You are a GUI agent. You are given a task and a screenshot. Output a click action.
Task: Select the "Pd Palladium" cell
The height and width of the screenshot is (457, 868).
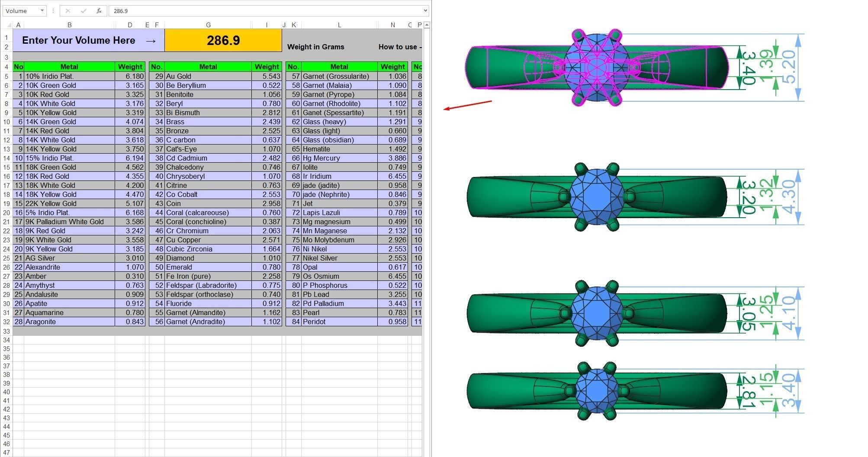point(339,303)
